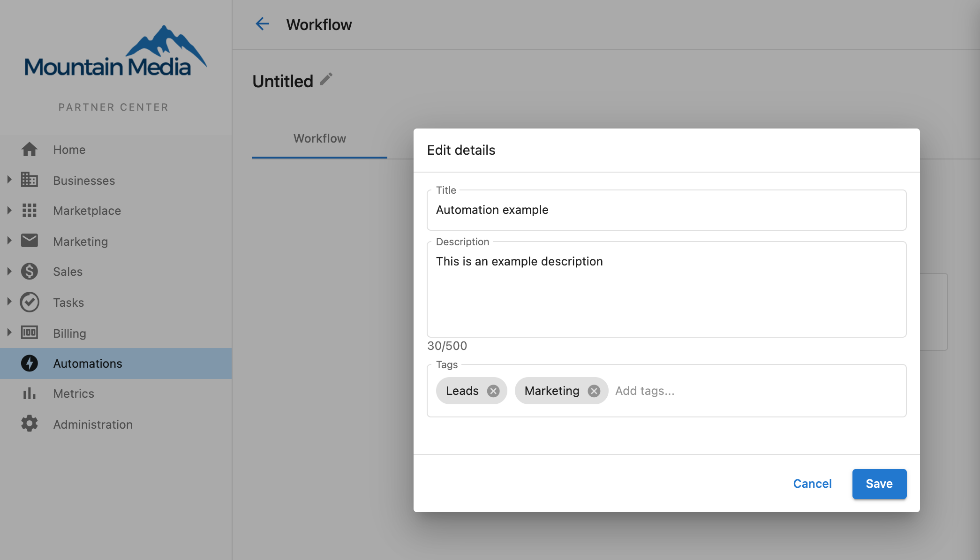Click the Home house icon
This screenshot has height=560, width=980.
click(29, 150)
